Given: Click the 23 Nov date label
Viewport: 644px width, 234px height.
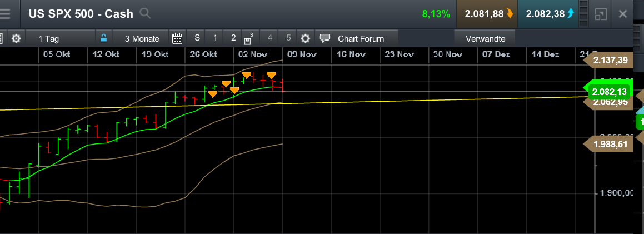Looking at the screenshot, I should (399, 54).
